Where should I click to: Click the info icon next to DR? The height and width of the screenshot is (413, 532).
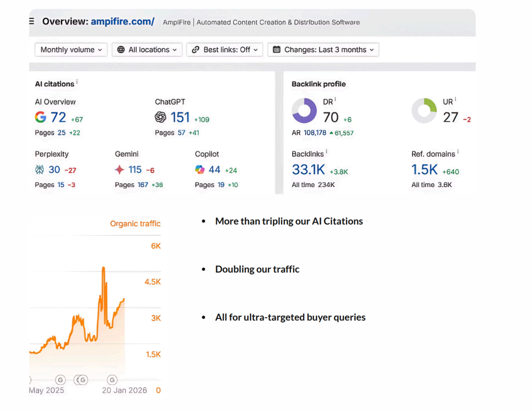[x=335, y=99]
